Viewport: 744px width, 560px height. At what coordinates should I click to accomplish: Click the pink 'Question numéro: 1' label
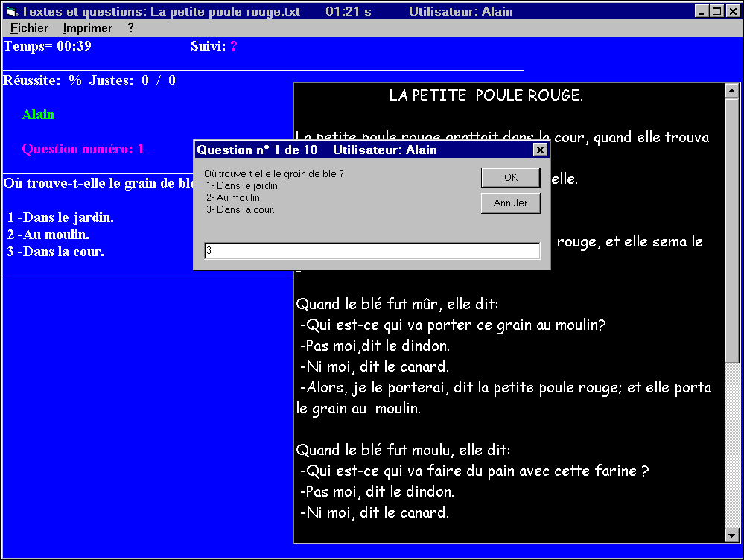click(x=83, y=149)
